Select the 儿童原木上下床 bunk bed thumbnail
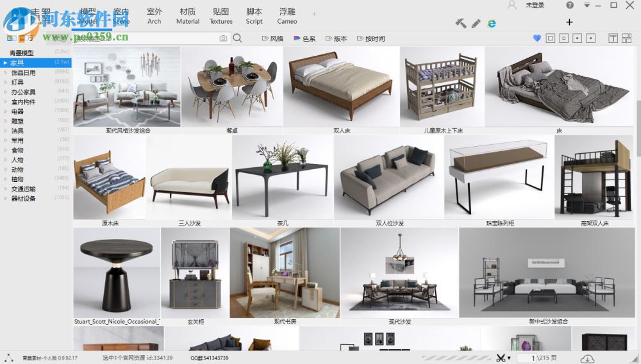This screenshot has height=364, width=641. pyautogui.click(x=443, y=87)
